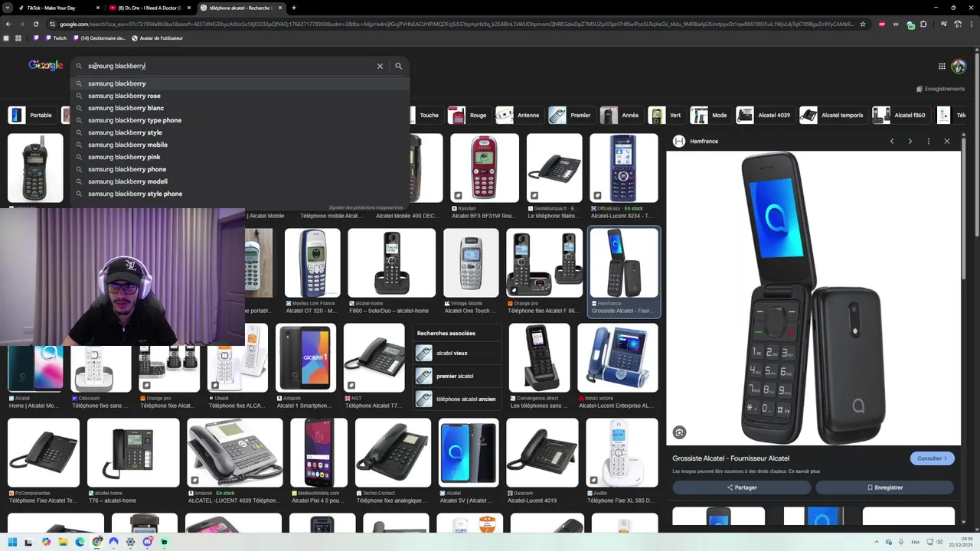Viewport: 980px width, 551px height.
Task: Click the Partager button
Action: (x=741, y=487)
